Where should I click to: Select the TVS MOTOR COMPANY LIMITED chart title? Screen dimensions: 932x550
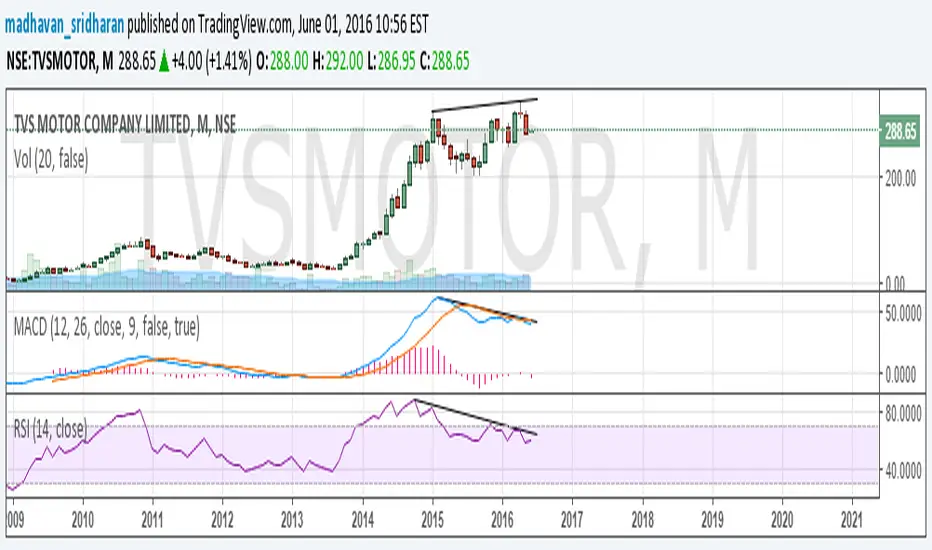point(125,124)
